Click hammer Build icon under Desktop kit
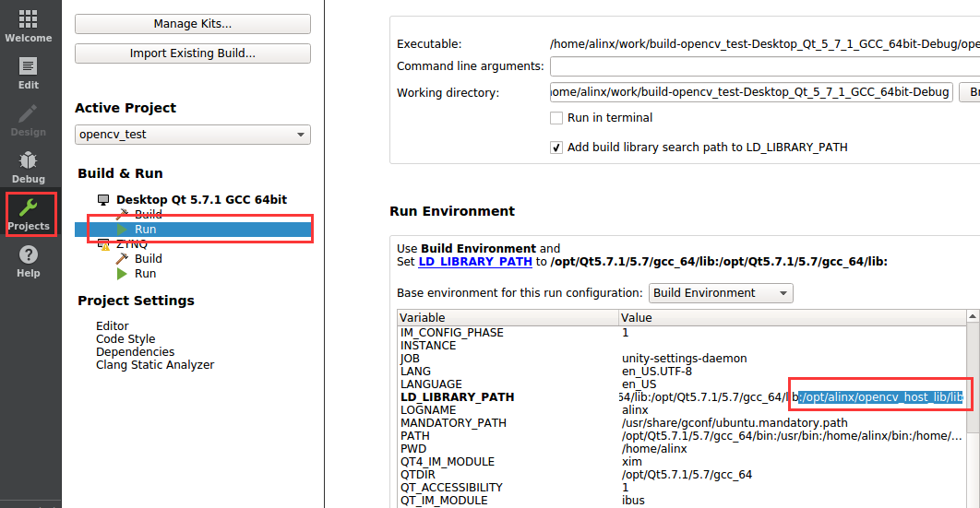The height and width of the screenshot is (508, 980). 123,214
